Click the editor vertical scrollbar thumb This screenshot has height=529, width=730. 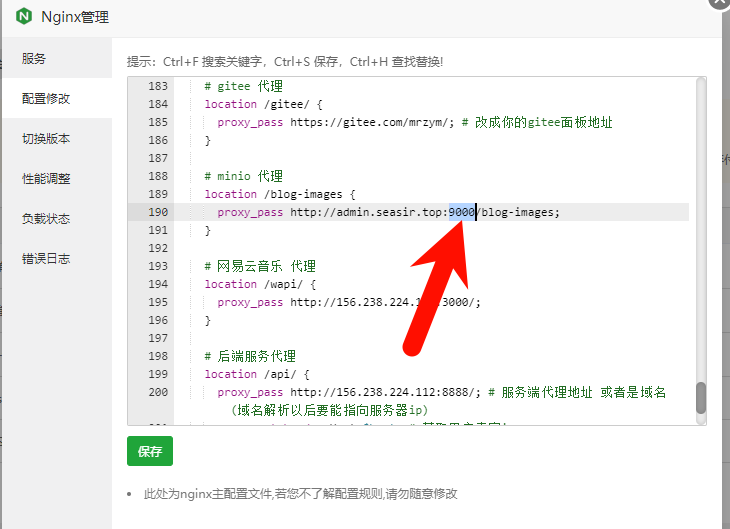701,398
